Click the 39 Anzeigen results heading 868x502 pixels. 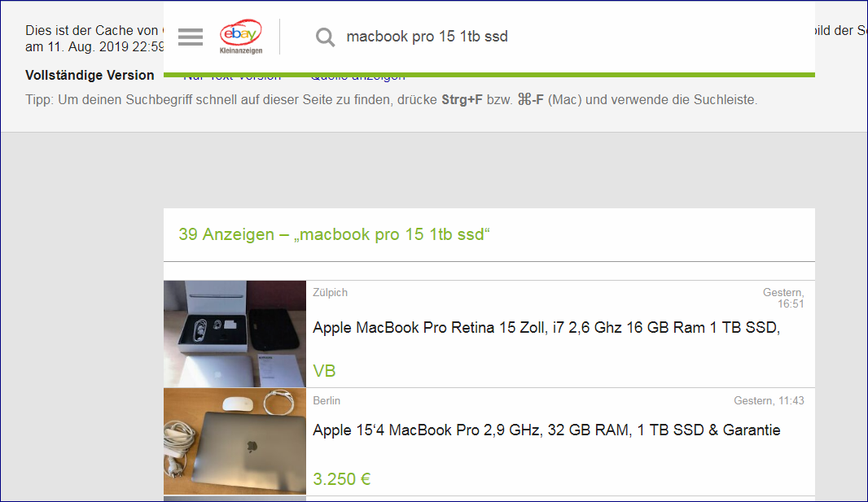[334, 234]
